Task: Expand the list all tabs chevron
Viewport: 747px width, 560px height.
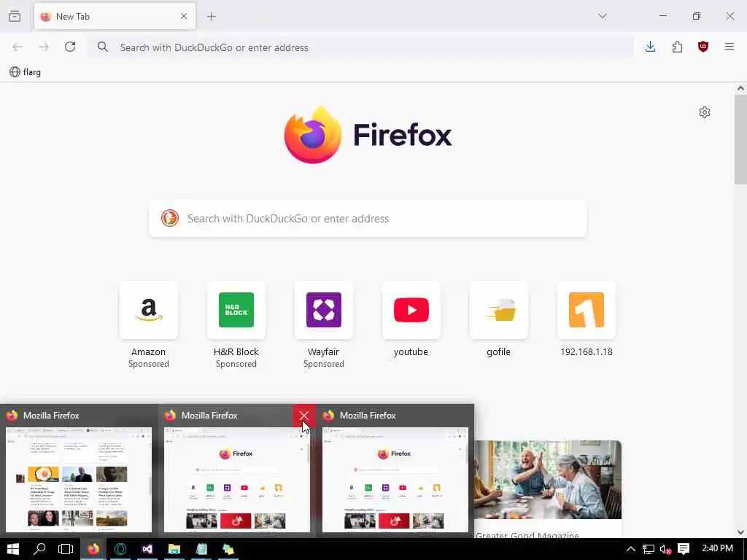Action: coord(602,16)
